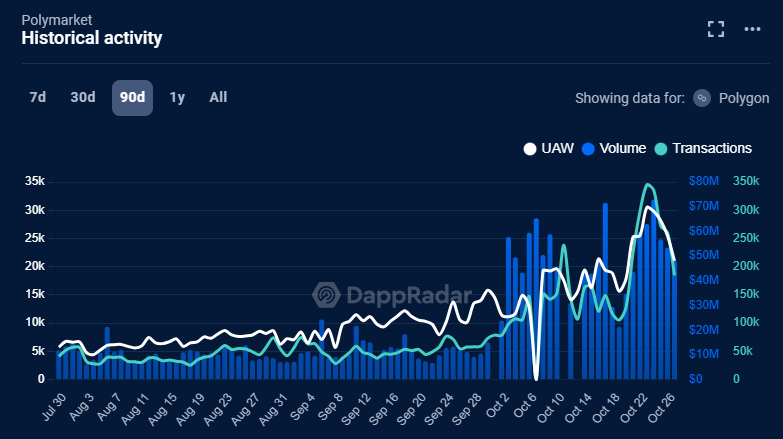
Task: Click the 20k left axis label
Action: tap(35, 266)
